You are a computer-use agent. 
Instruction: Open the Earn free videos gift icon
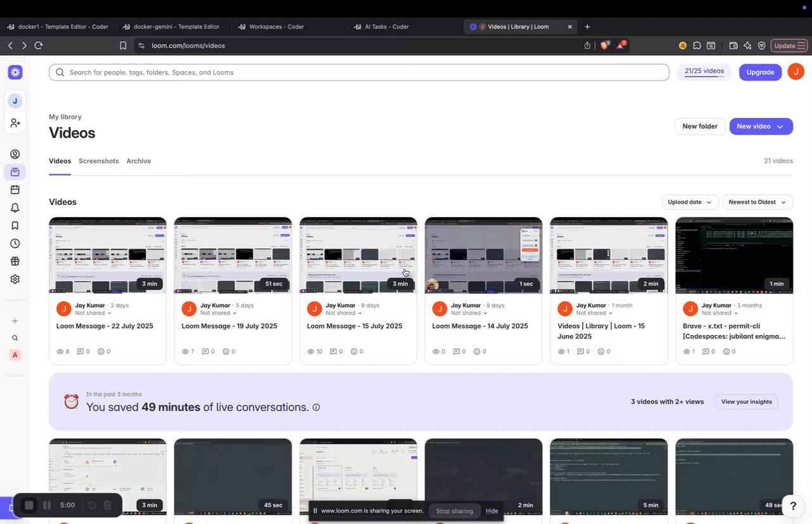tap(15, 261)
